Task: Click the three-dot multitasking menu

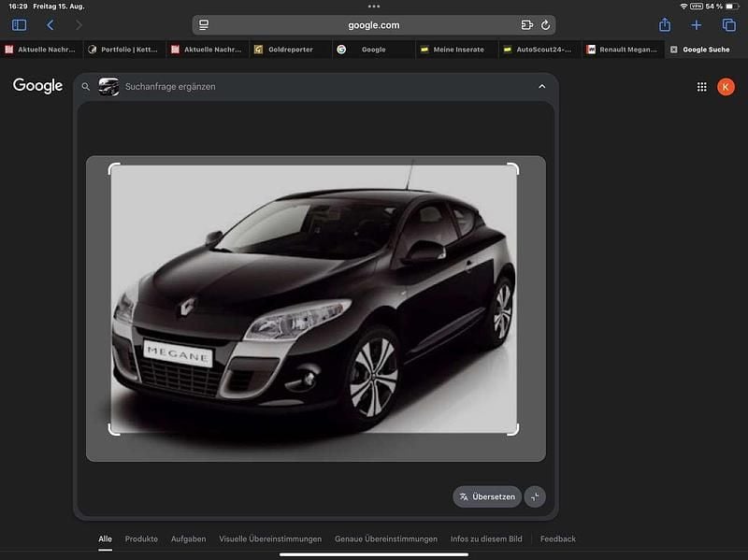Action: click(373, 7)
